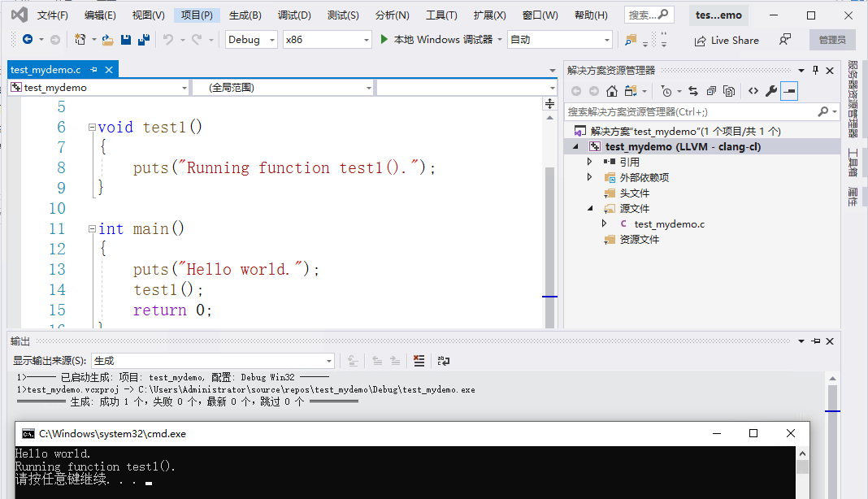This screenshot has width=868, height=499.
Task: Click the view code angle brackets icon
Action: point(753,91)
